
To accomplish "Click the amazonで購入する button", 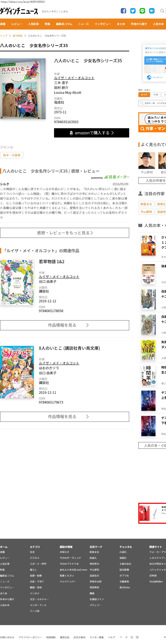I will tap(92, 133).
